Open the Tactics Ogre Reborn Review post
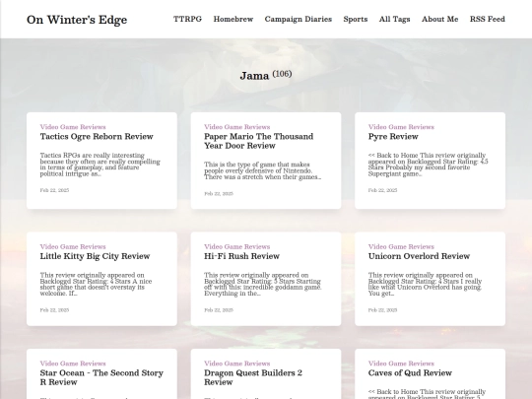Image resolution: width=532 pixels, height=399 pixels. (x=97, y=136)
